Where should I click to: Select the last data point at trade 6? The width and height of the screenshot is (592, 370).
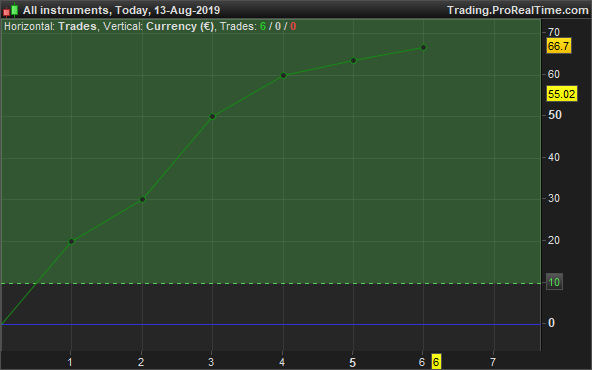click(x=423, y=48)
